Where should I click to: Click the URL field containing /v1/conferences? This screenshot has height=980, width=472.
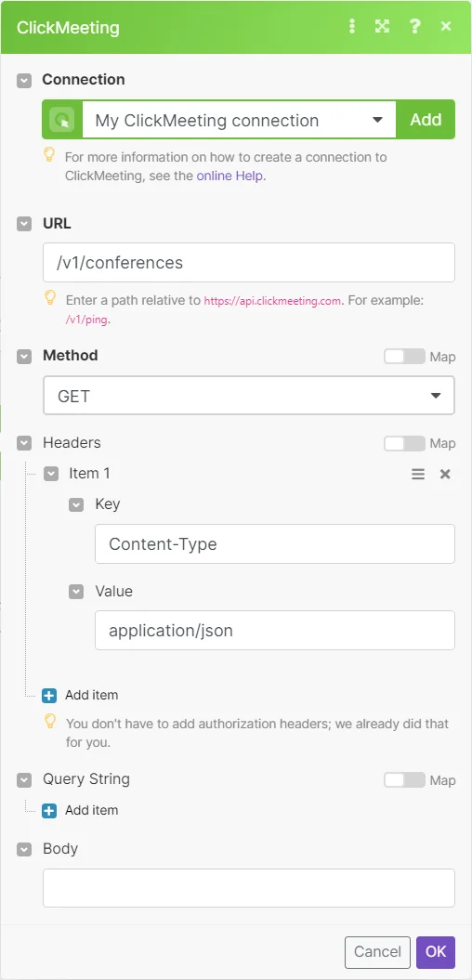(x=249, y=263)
